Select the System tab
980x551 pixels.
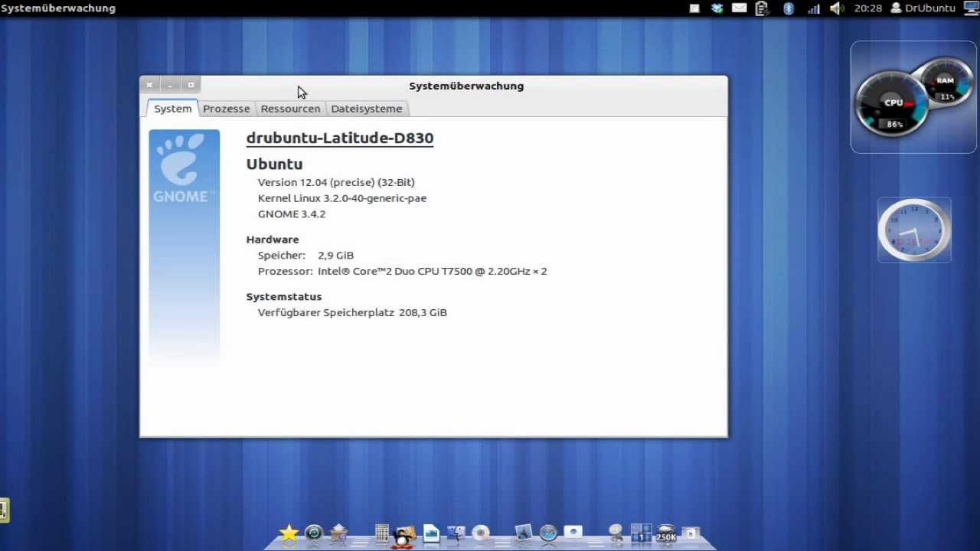(172, 109)
